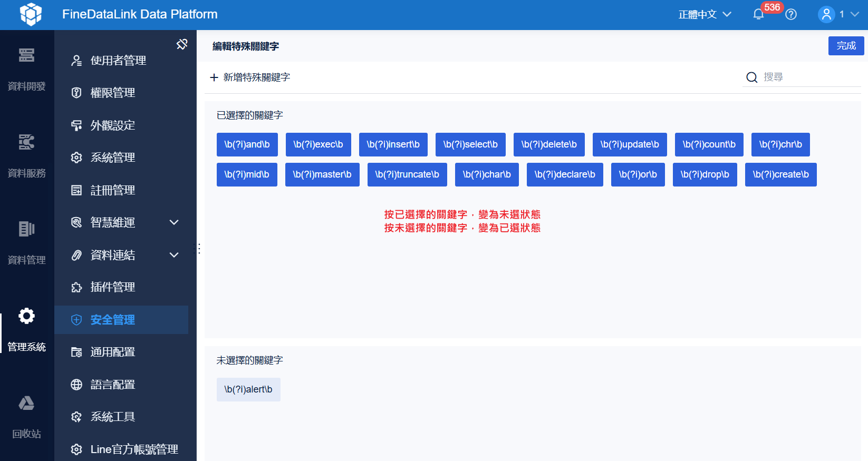Deselect the \b(?i)delete\b keyword
Viewport: 868px width, 461px height.
[x=549, y=144]
